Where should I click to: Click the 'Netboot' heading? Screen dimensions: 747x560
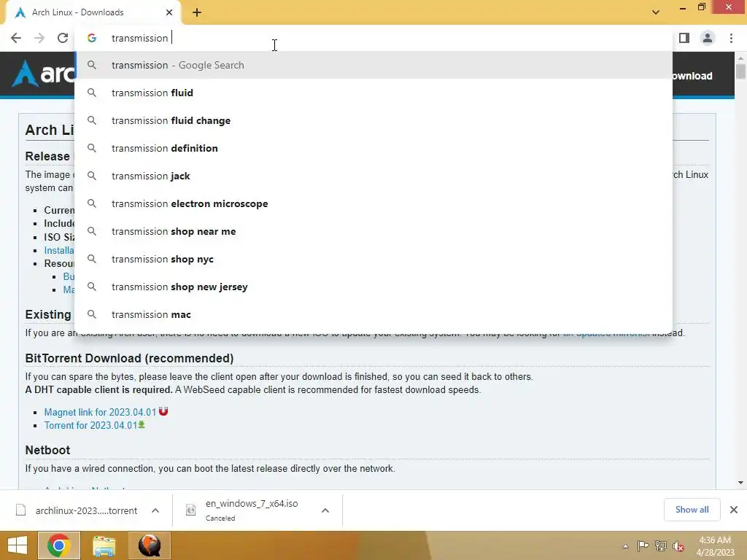click(x=47, y=450)
